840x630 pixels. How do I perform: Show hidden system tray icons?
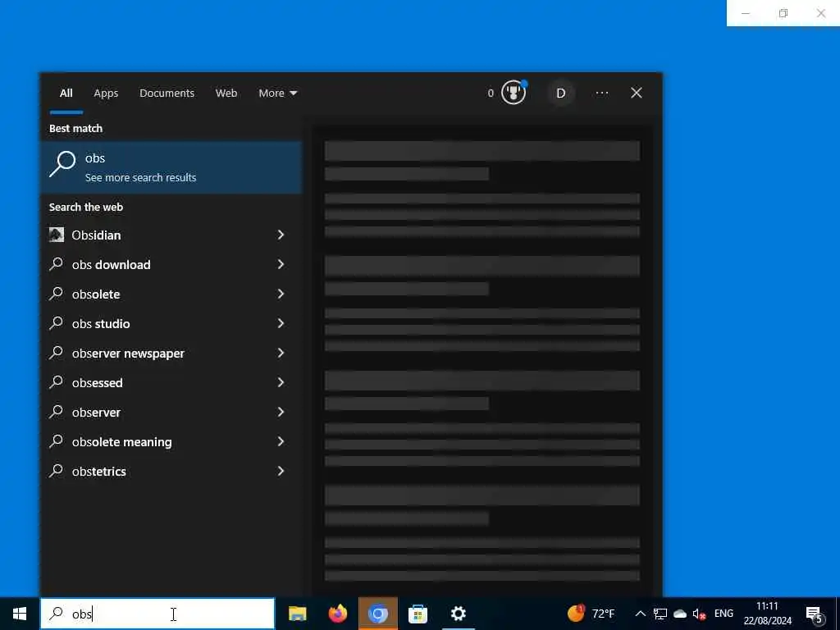(x=640, y=614)
